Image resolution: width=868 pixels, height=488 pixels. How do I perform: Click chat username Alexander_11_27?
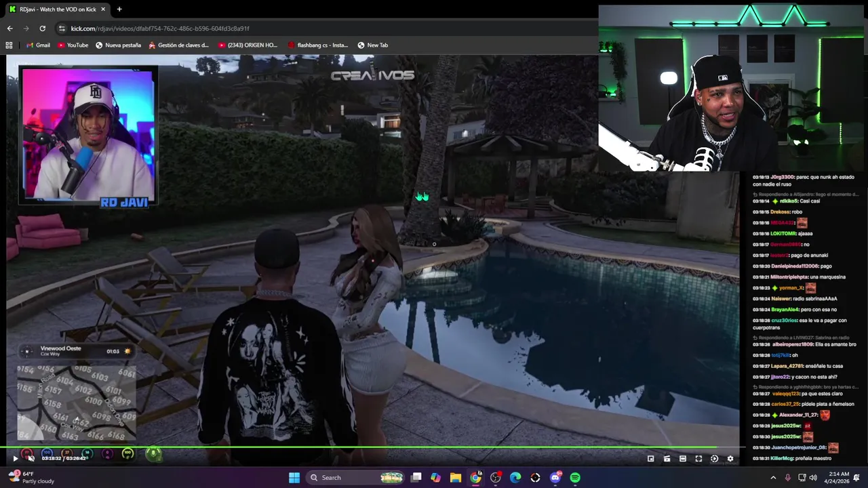pyautogui.click(x=798, y=415)
